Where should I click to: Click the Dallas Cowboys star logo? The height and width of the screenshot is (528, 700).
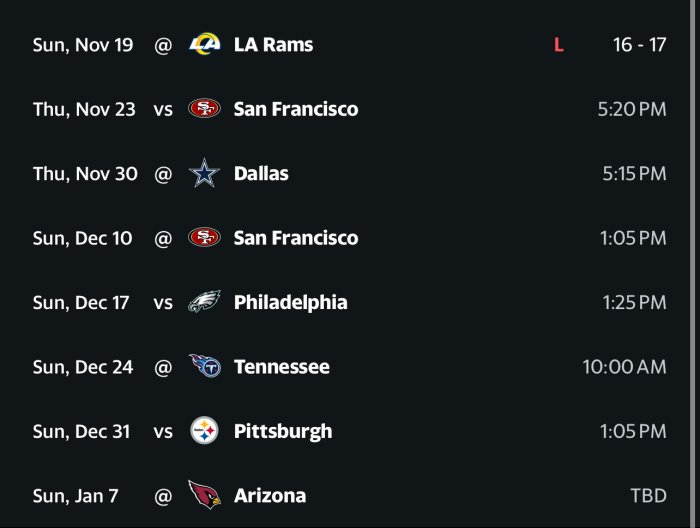coord(204,174)
